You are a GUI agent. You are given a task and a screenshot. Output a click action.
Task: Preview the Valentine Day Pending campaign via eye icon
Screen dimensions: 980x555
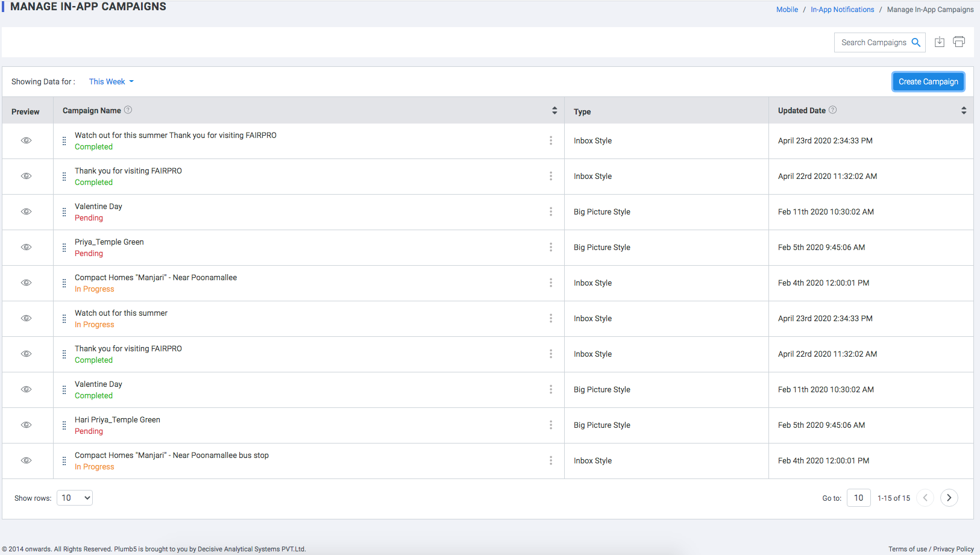coord(27,212)
